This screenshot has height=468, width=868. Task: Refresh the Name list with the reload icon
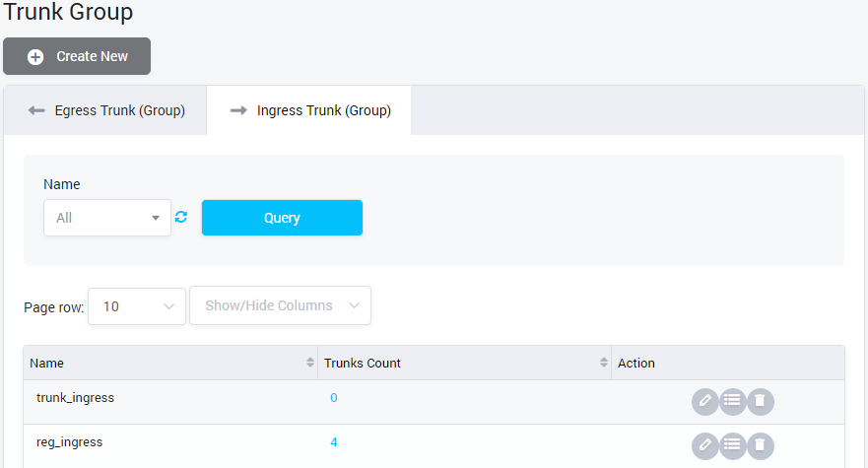pyautogui.click(x=181, y=217)
